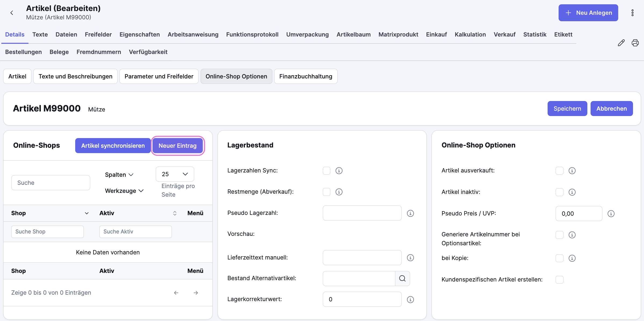Viewport: 644px width, 321px height.
Task: Open the info tooltip beside Pseudo Preis / UVP
Action: click(611, 214)
